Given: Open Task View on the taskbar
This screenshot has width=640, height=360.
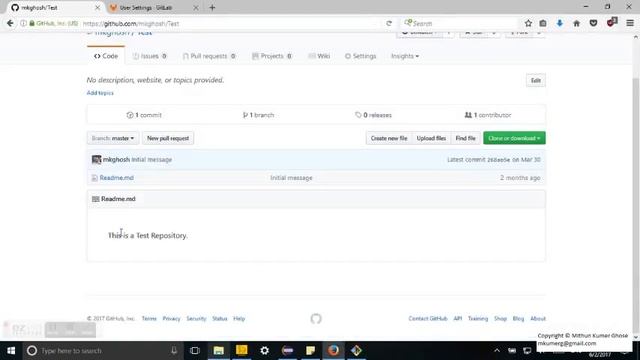Looking at the screenshot, I should (x=195, y=351).
